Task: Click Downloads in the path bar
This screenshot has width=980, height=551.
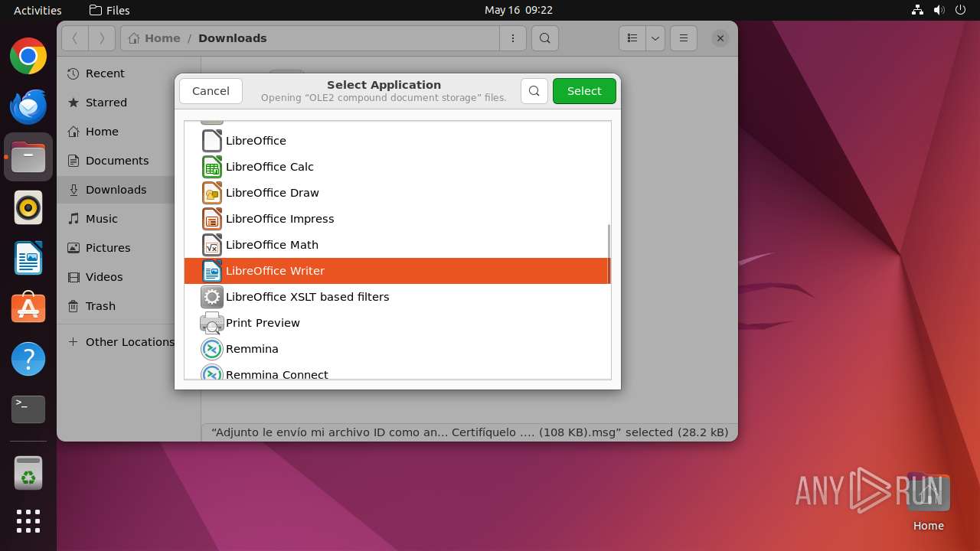Action: [x=233, y=38]
